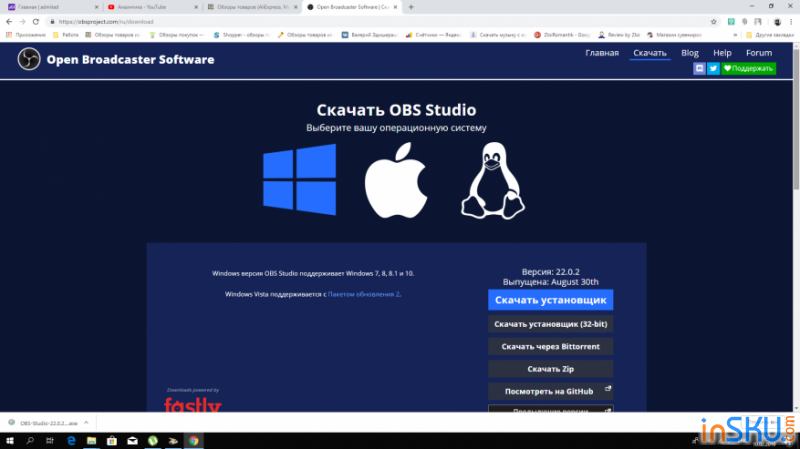Select the Windows operating system logo
This screenshot has height=449, width=800.
click(299, 180)
